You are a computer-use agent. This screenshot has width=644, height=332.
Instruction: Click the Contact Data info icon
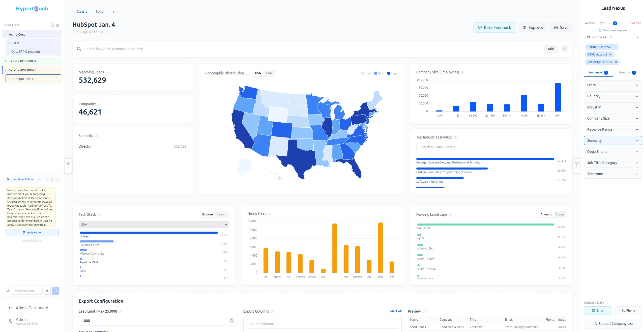point(608,303)
